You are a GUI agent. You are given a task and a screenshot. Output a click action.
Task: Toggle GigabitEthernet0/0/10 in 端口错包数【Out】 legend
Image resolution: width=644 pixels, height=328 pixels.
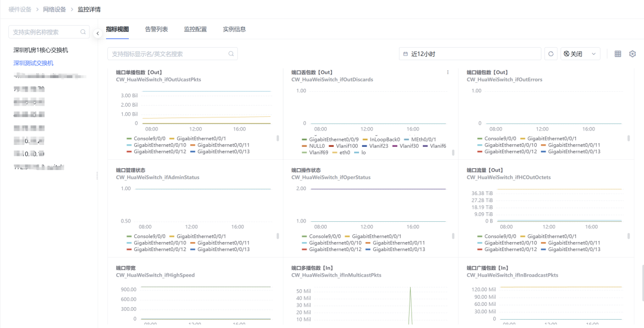click(x=507, y=145)
